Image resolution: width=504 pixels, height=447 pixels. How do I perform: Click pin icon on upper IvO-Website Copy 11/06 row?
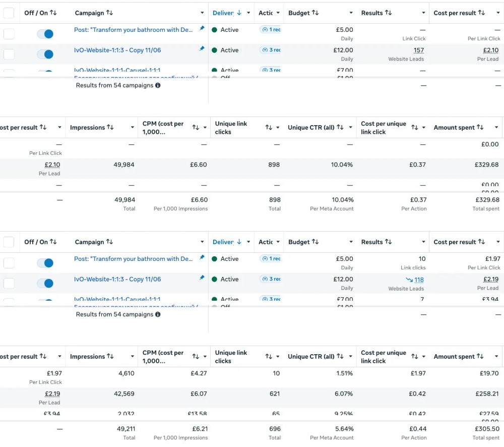[x=202, y=48]
